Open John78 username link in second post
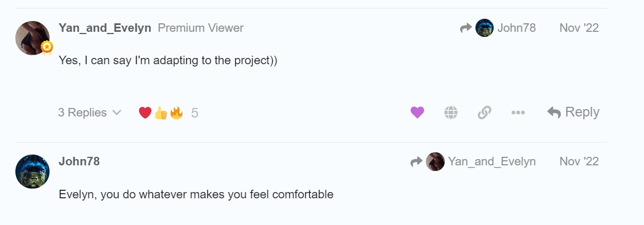Screen dimensions: 644x225 (x=79, y=161)
